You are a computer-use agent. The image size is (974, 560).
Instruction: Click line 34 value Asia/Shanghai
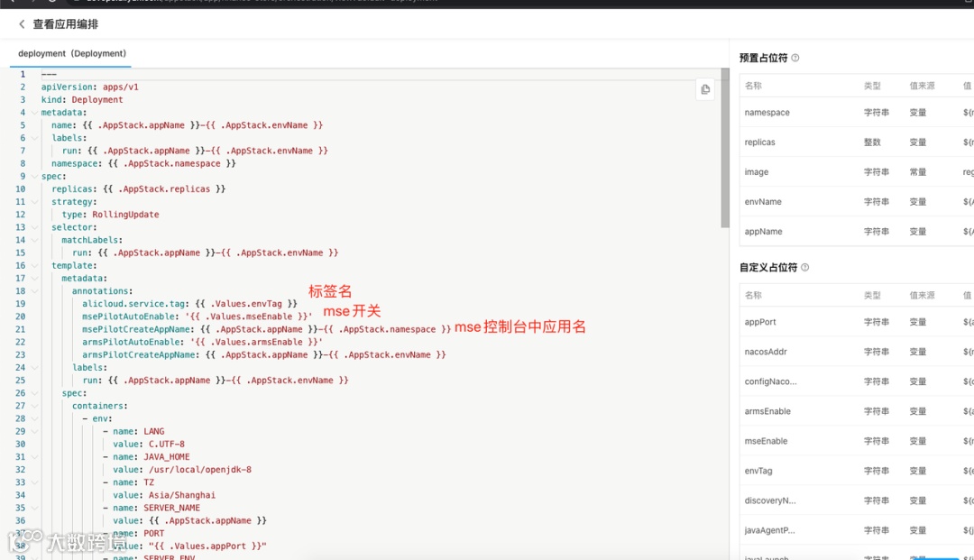tap(182, 495)
